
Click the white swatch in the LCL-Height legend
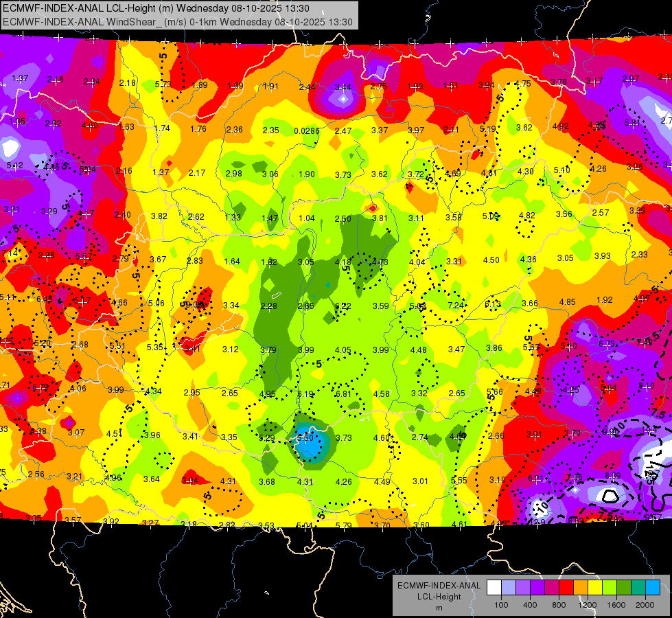pos(494,587)
